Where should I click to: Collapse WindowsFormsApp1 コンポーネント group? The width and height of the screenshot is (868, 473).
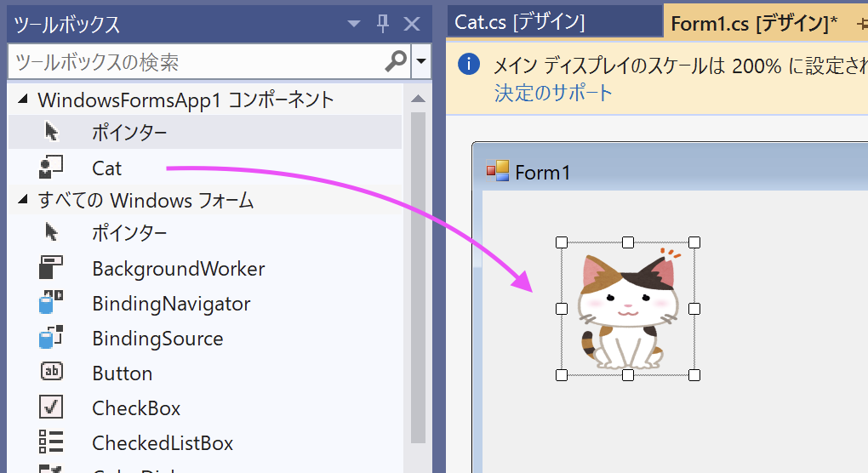pyautogui.click(x=23, y=99)
